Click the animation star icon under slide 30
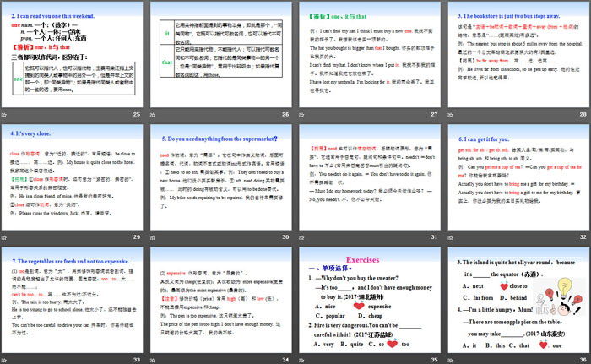 point(153,237)
